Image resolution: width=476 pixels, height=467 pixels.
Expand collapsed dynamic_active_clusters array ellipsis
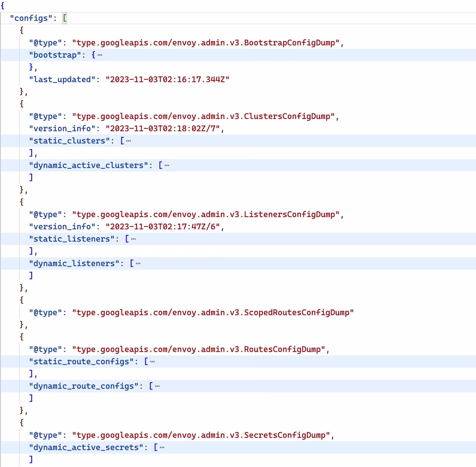pos(167,166)
